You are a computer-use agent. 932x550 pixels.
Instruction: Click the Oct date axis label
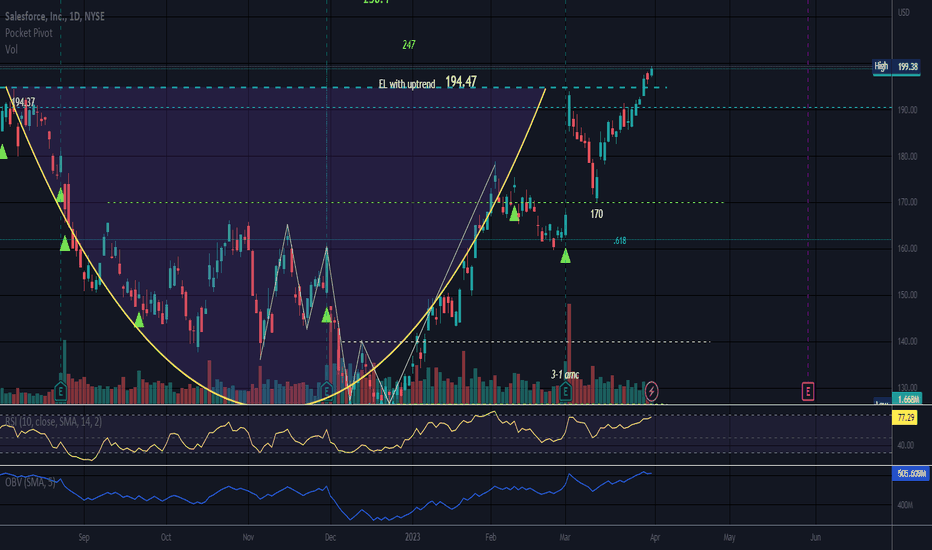(x=166, y=537)
